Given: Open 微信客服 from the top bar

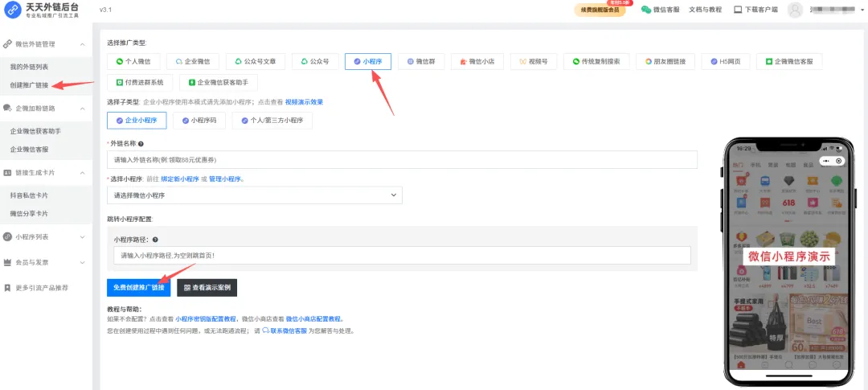Looking at the screenshot, I should coord(661,10).
